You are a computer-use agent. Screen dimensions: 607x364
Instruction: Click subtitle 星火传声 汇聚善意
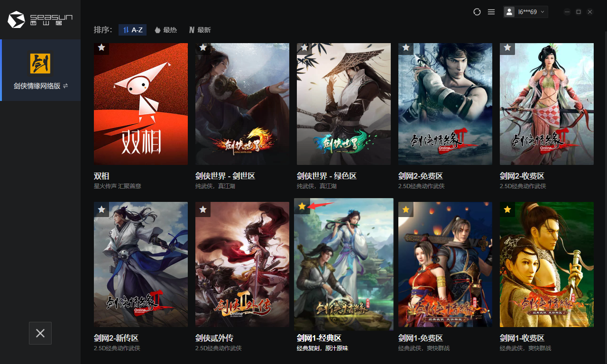pos(118,186)
